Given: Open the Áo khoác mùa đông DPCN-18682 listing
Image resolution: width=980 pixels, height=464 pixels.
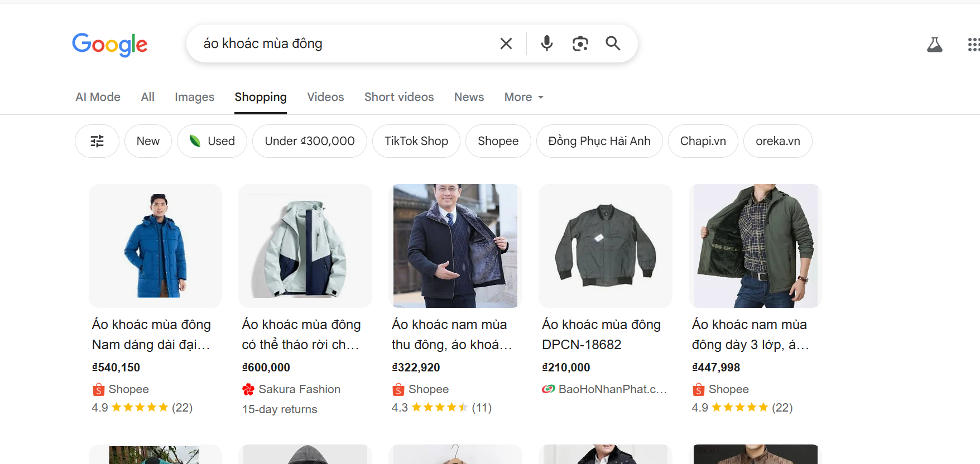Looking at the screenshot, I should (x=601, y=334).
